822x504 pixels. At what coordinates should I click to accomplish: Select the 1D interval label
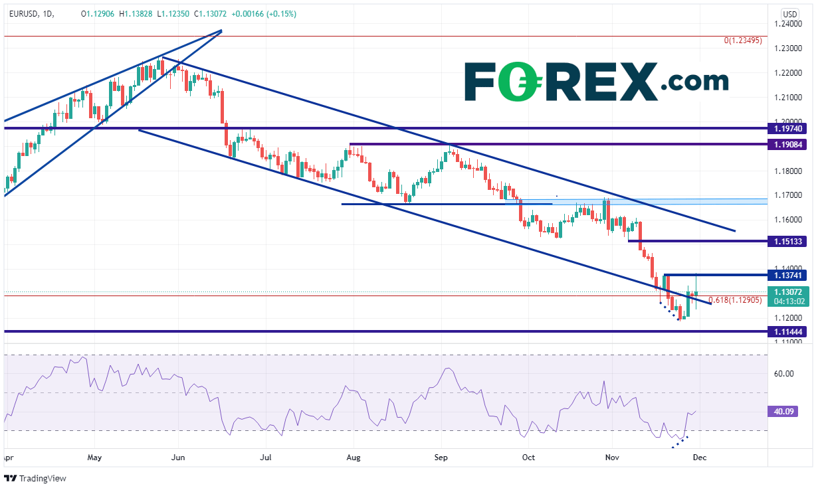coord(48,14)
